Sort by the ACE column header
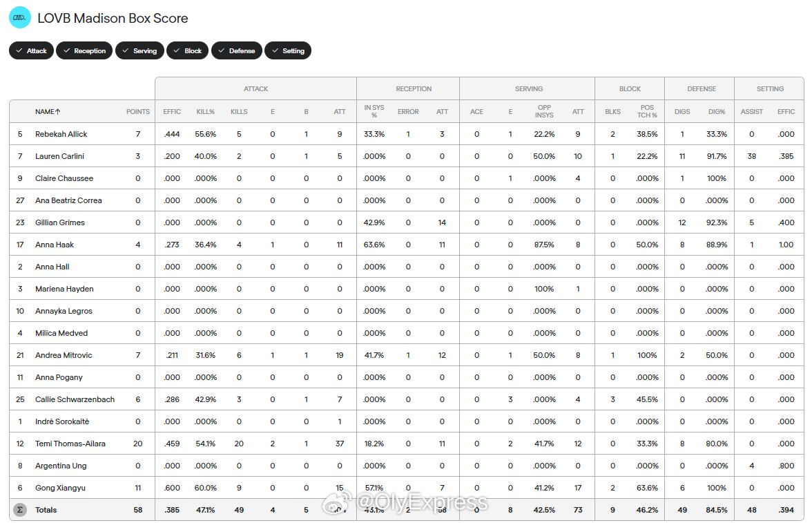 pos(476,111)
